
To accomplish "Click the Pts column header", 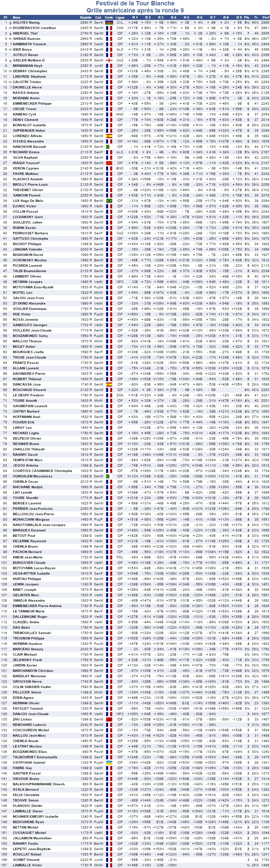I will (x=247, y=17).
